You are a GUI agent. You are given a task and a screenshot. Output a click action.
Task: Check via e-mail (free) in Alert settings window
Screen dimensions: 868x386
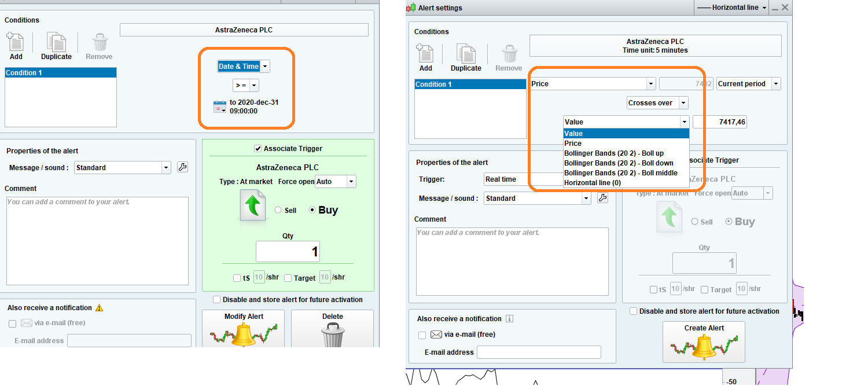(422, 335)
